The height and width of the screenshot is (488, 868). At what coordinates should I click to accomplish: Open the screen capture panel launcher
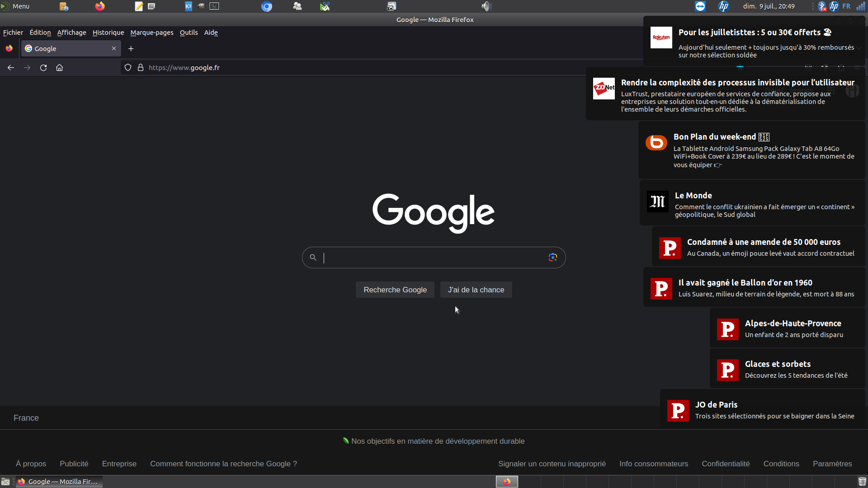[x=392, y=6]
